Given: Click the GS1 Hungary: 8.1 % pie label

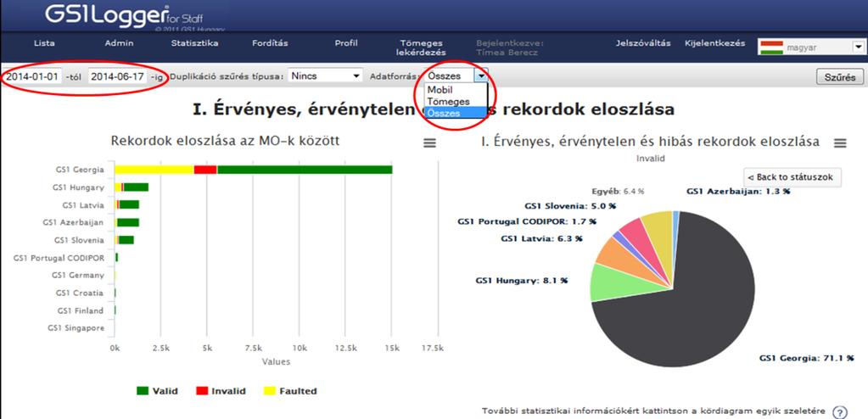Looking at the screenshot, I should [x=522, y=281].
